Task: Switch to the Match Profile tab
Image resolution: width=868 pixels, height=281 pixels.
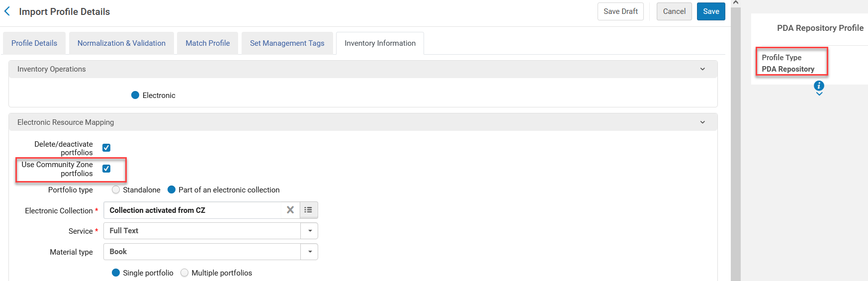Action: (x=207, y=43)
